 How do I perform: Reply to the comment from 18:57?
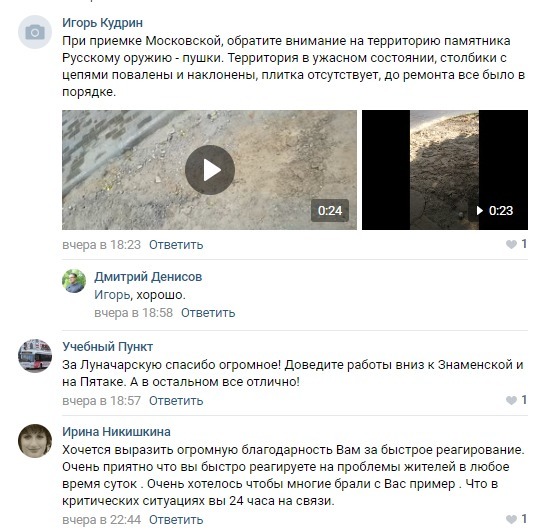[x=176, y=401]
